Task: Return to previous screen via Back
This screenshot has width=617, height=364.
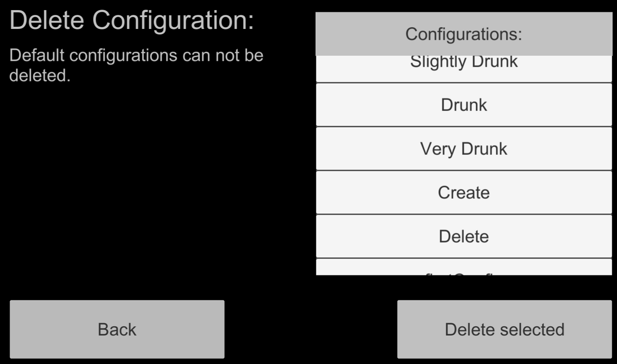Action: (x=117, y=329)
